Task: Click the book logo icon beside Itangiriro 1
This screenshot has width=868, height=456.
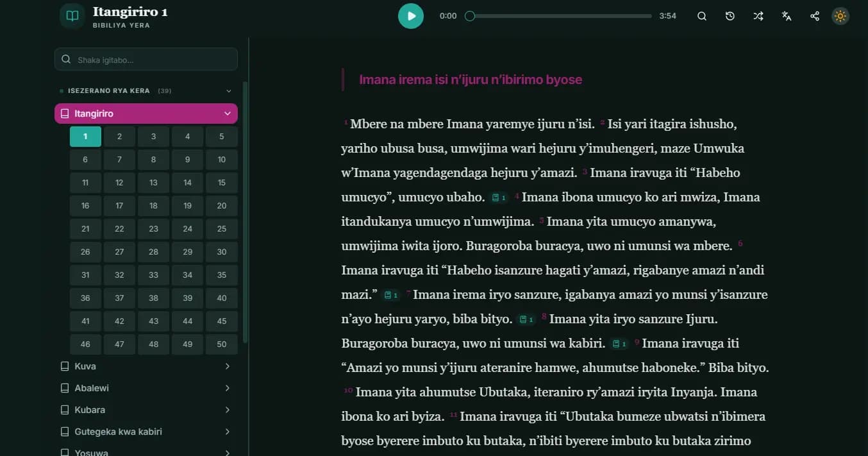Action: pyautogui.click(x=72, y=16)
